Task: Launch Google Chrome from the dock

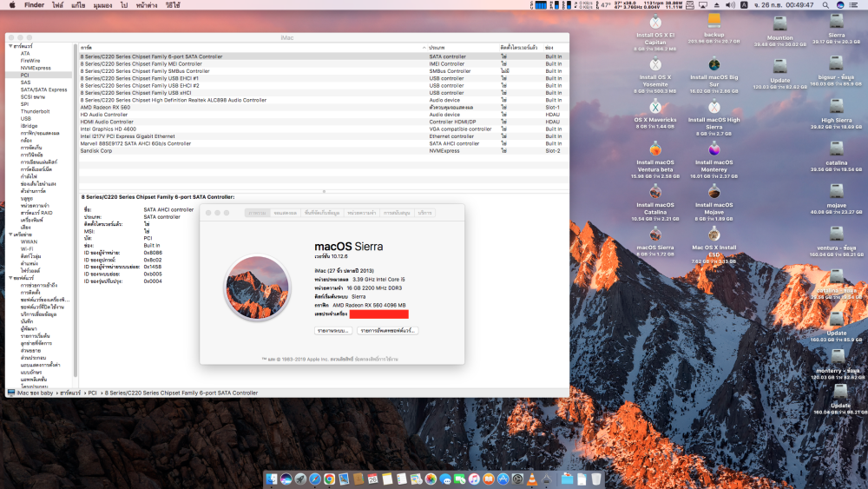Action: click(329, 479)
